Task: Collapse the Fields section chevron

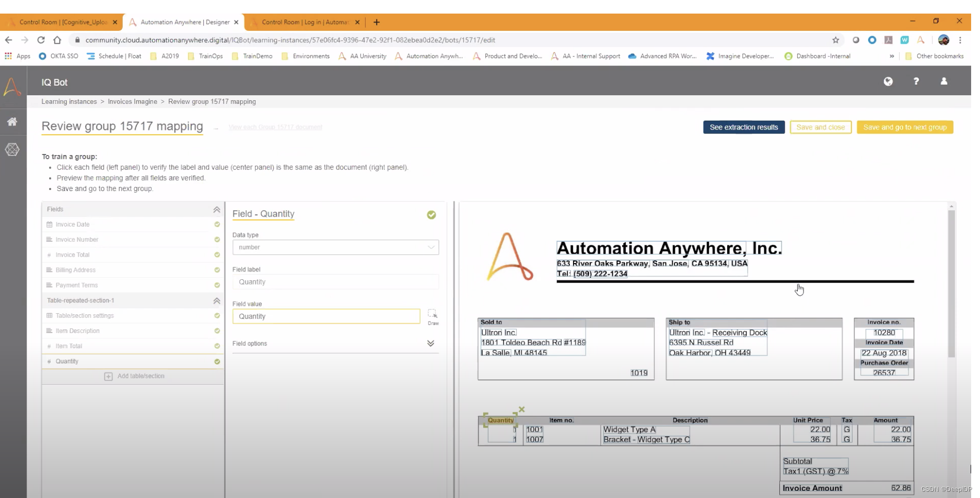Action: [216, 209]
